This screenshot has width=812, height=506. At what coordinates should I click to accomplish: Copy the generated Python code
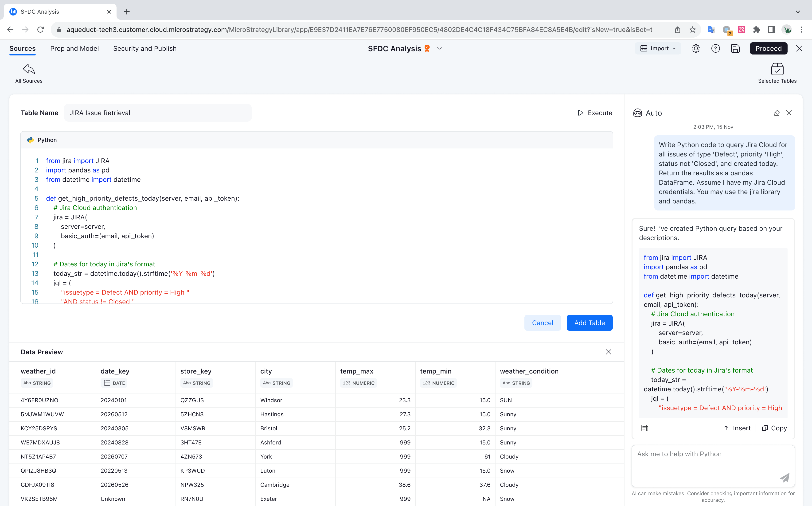point(774,428)
